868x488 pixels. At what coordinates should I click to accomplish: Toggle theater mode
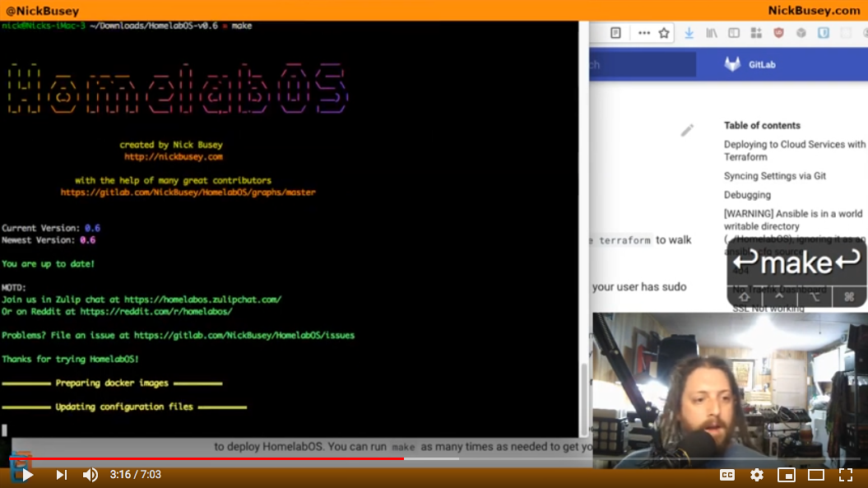tap(816, 475)
